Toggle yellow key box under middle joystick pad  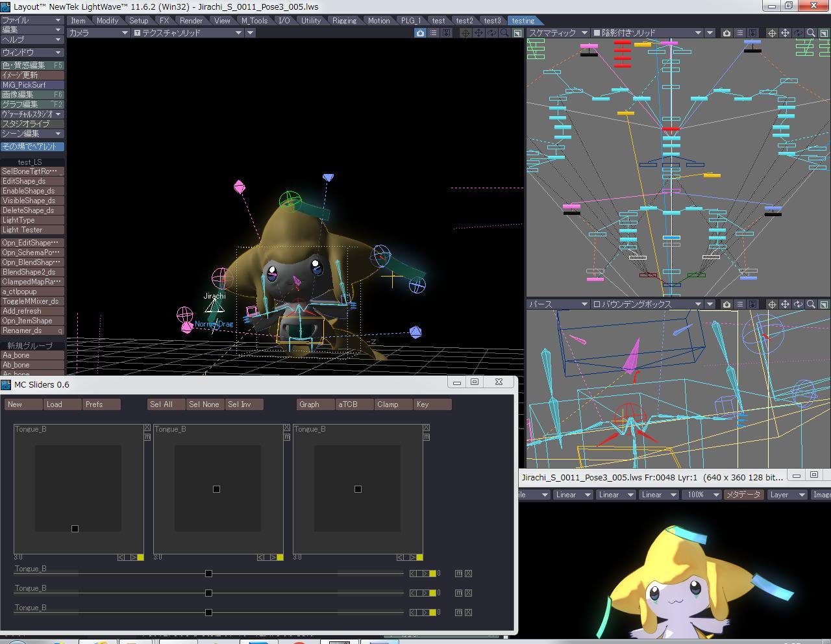click(280, 557)
